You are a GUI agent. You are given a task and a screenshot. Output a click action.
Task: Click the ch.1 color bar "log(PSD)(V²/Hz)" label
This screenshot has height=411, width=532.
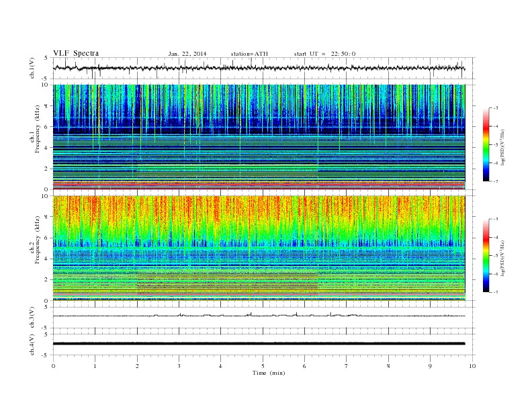point(502,147)
